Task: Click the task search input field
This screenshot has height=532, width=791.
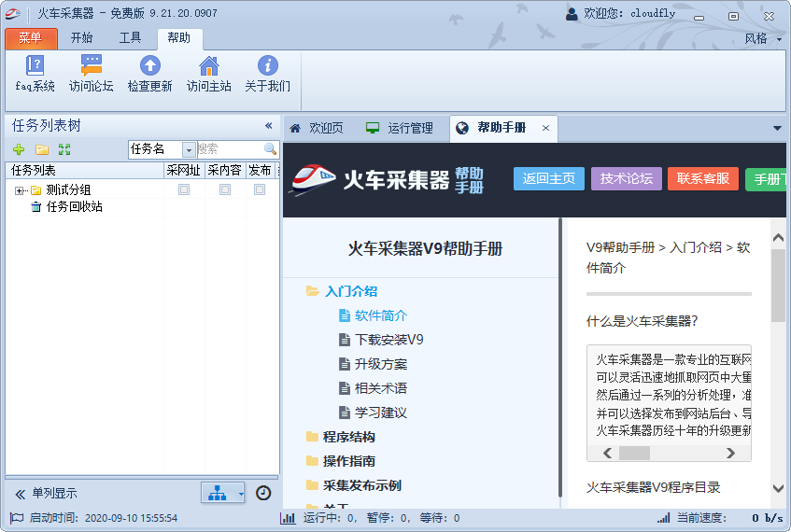Action: (x=231, y=149)
